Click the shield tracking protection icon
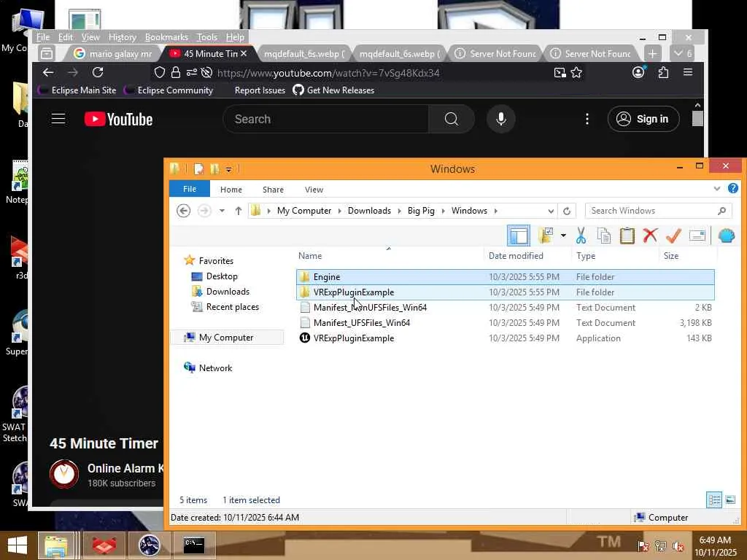Viewport: 747px width, 560px height. tap(160, 72)
